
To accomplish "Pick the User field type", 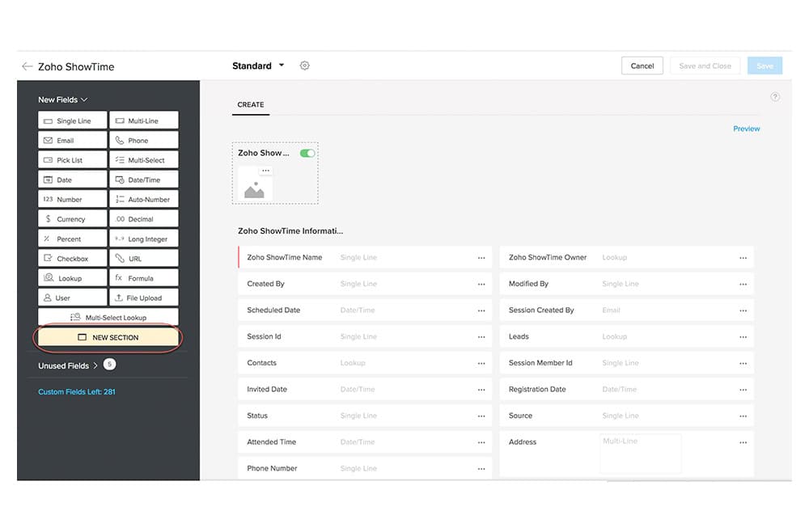I will click(72, 298).
